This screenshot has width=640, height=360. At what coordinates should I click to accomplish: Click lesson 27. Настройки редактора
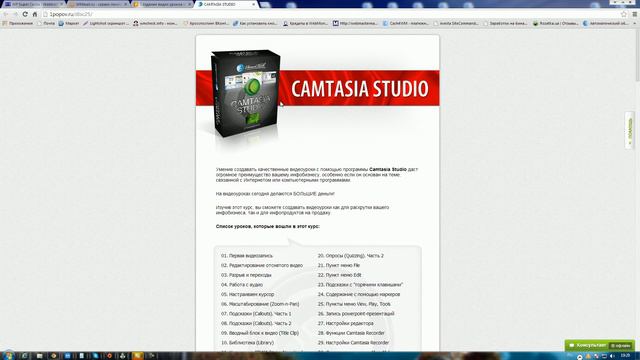[x=345, y=323]
